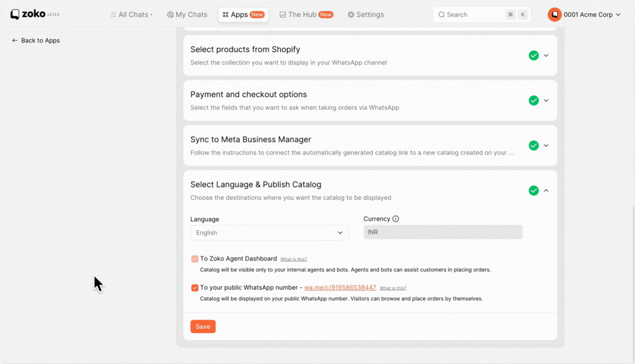Click green check on Select Language & Publish Catalog
This screenshot has width=635, height=364.
point(534,190)
